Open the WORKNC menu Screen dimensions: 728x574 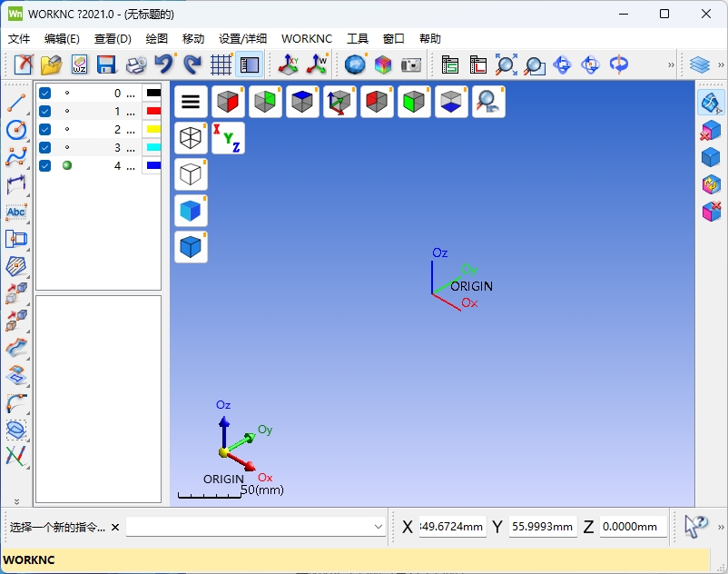point(307,39)
